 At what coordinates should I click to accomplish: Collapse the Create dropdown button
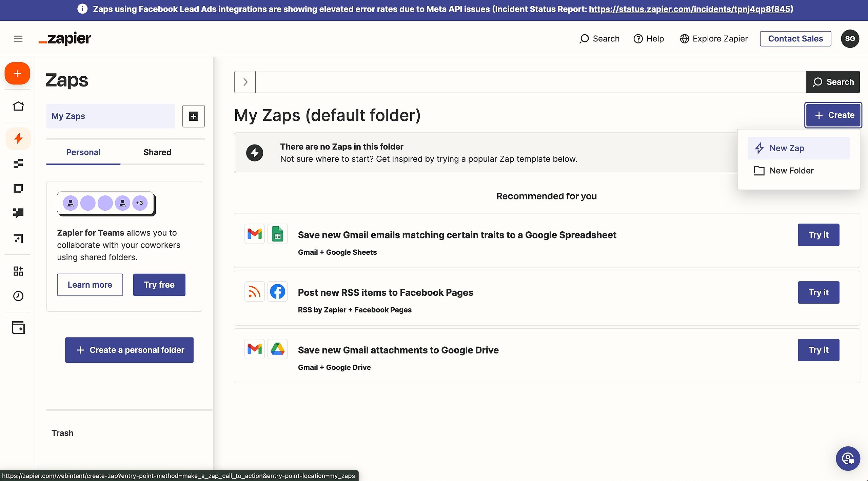[x=833, y=115]
